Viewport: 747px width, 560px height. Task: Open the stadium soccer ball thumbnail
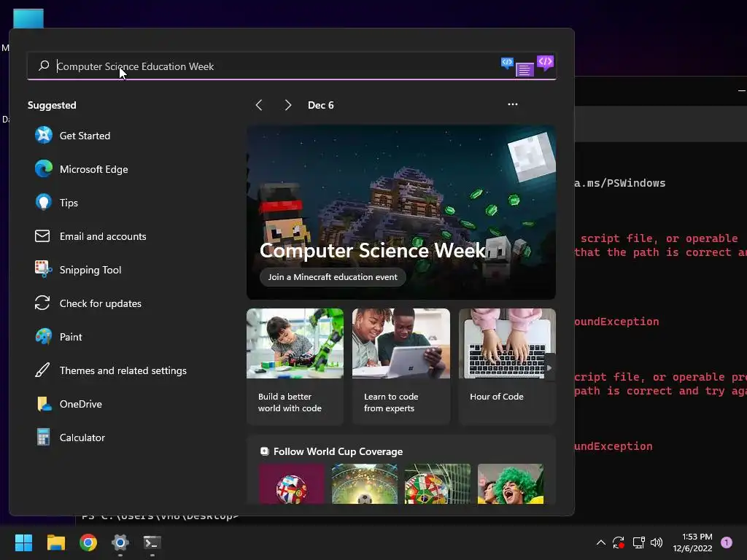click(x=365, y=484)
